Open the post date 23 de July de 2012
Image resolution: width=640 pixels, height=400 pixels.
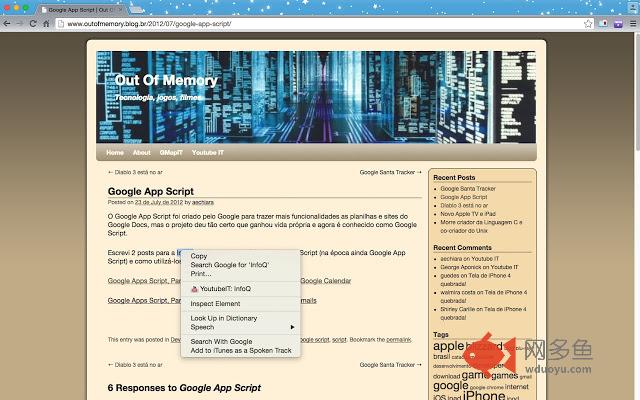pos(159,202)
